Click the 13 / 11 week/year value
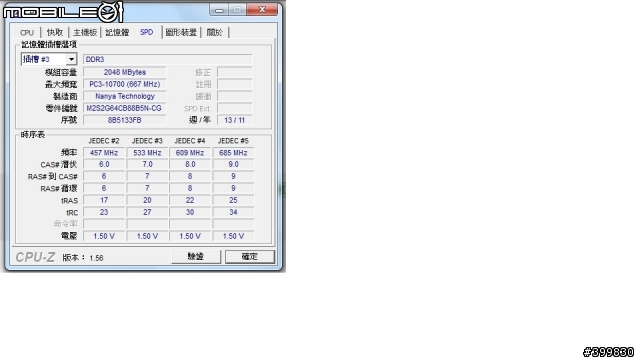This screenshot has height=360, width=640. pyautogui.click(x=234, y=120)
